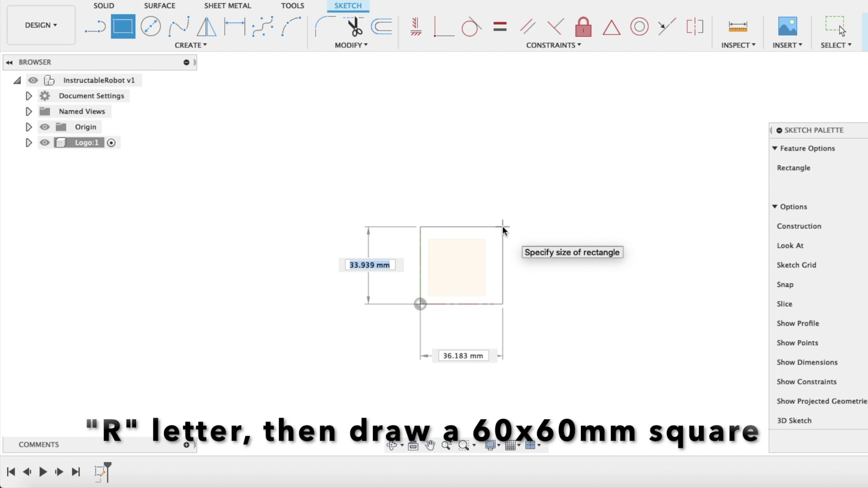This screenshot has height=488, width=868.
Task: Apply the Lock constraint
Action: click(583, 27)
